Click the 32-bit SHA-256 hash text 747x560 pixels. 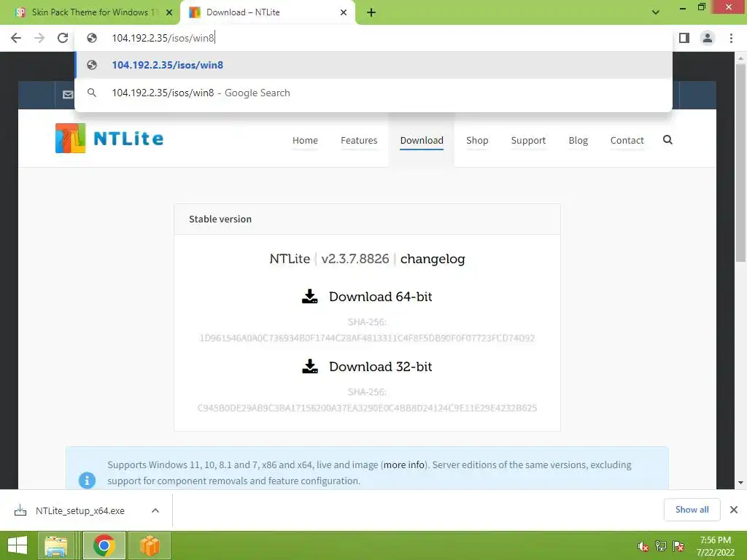coord(367,408)
